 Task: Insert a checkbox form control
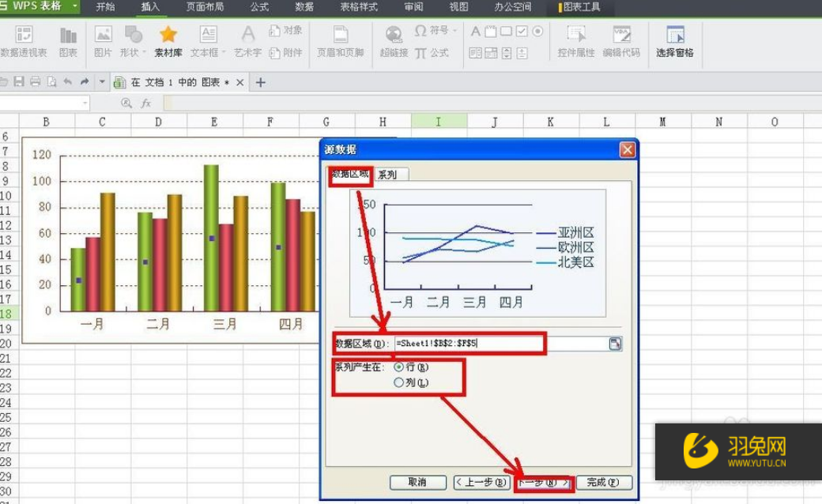(x=522, y=32)
